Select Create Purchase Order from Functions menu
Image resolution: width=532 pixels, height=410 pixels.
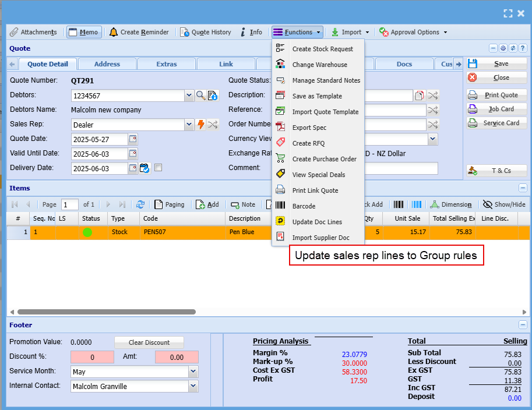coord(324,159)
